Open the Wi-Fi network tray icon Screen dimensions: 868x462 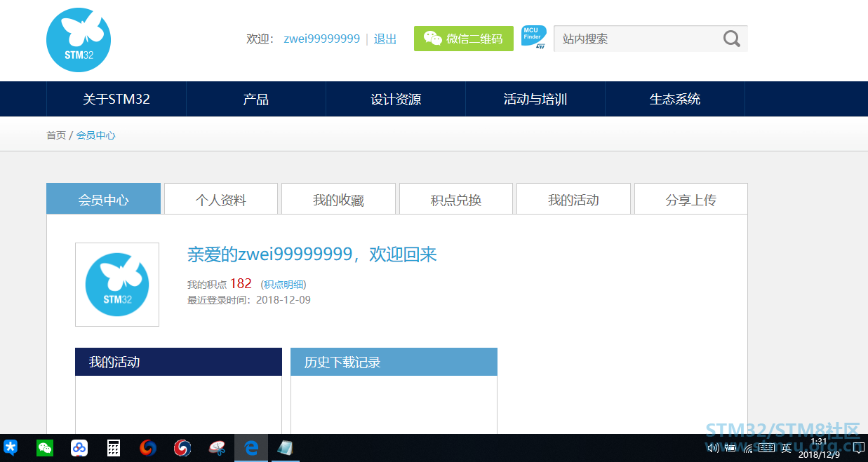click(x=748, y=448)
